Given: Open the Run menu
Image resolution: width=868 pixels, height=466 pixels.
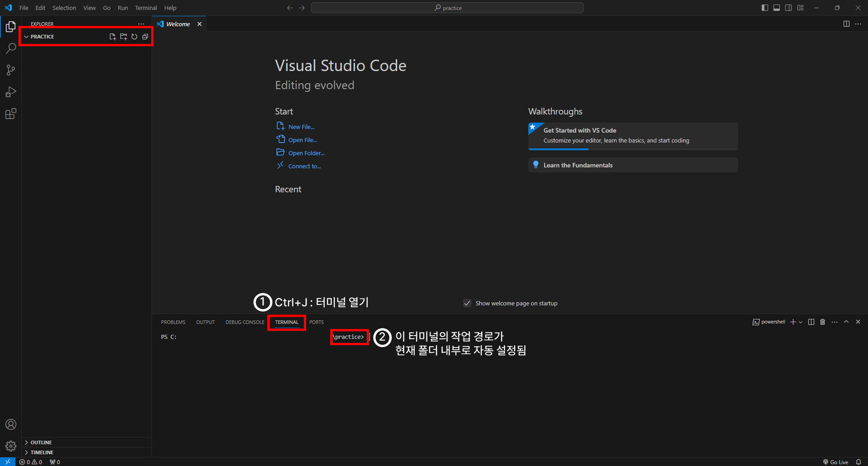Looking at the screenshot, I should 123,8.
